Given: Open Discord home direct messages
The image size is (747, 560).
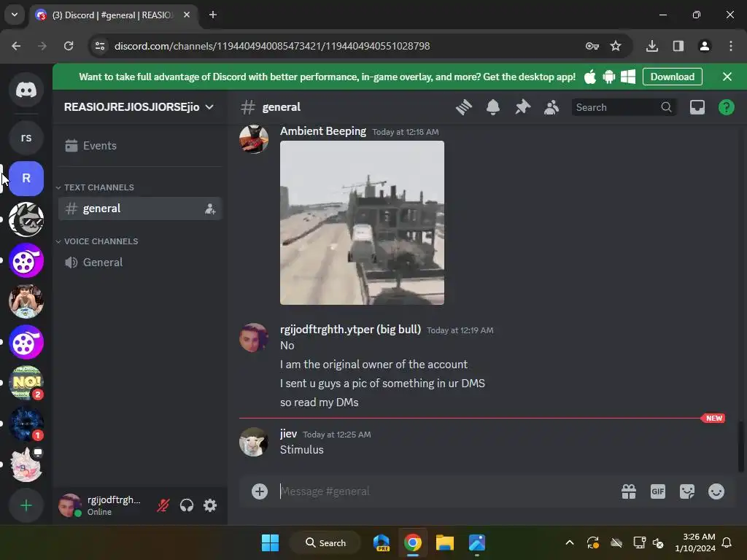Looking at the screenshot, I should tap(26, 90).
